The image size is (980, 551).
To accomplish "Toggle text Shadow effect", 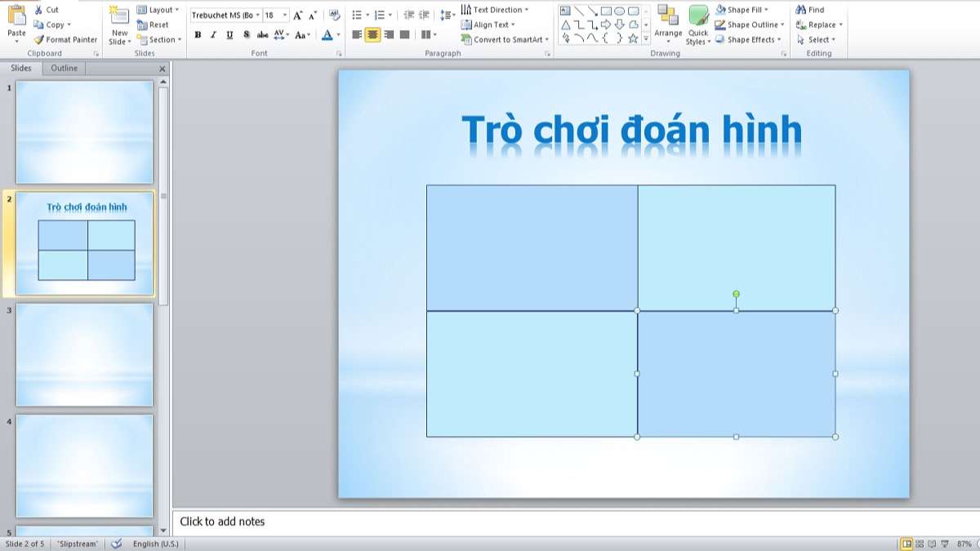I will coord(246,35).
